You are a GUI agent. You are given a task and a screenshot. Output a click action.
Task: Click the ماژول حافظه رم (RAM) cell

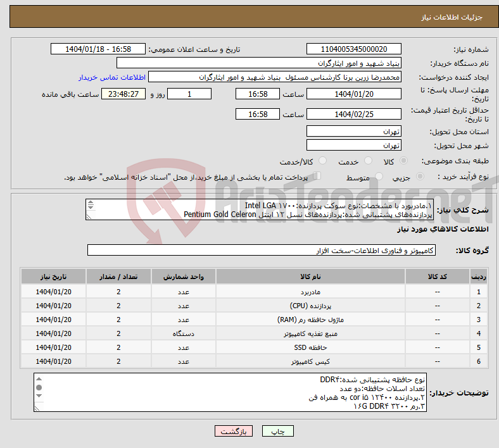point(310,320)
